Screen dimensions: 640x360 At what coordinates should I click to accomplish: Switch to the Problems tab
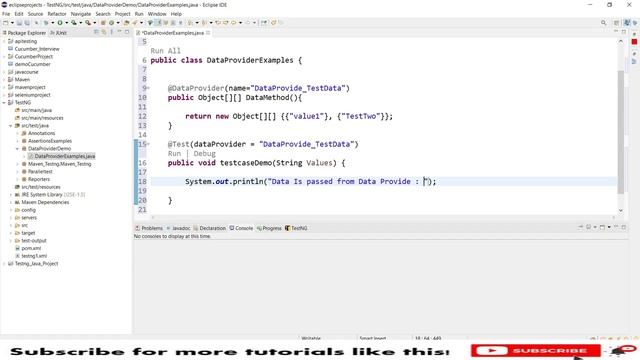[x=149, y=228]
